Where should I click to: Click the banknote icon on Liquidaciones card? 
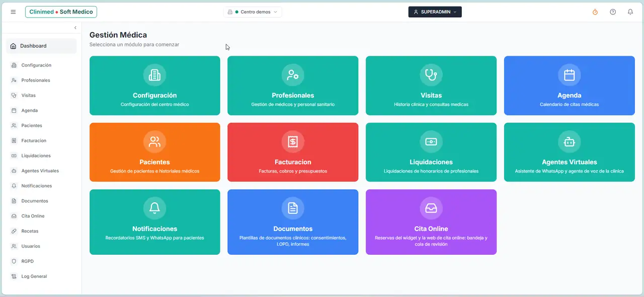tap(431, 142)
